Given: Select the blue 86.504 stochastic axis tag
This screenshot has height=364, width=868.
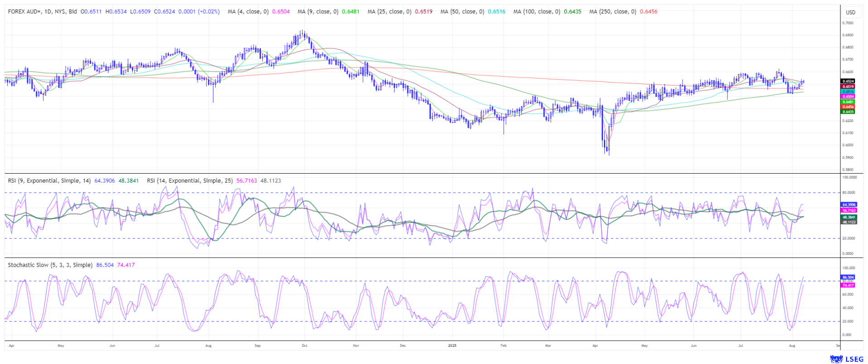Looking at the screenshot, I should point(848,277).
